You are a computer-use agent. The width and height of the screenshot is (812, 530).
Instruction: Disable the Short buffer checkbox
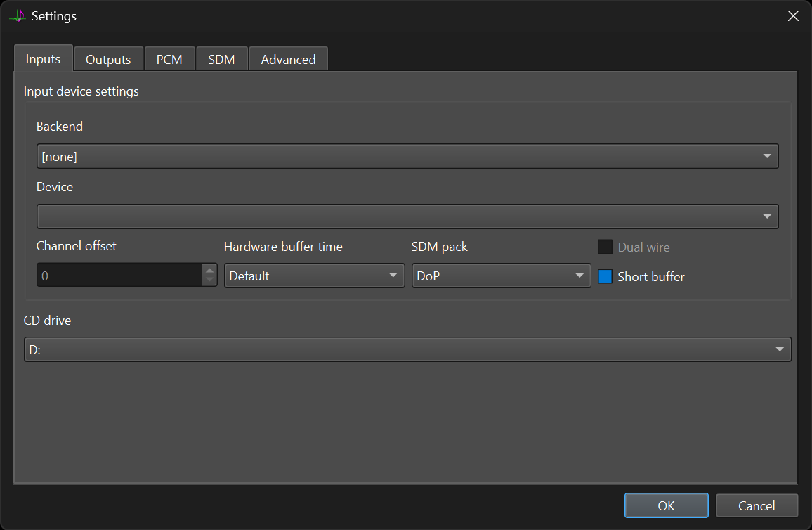[x=605, y=277]
